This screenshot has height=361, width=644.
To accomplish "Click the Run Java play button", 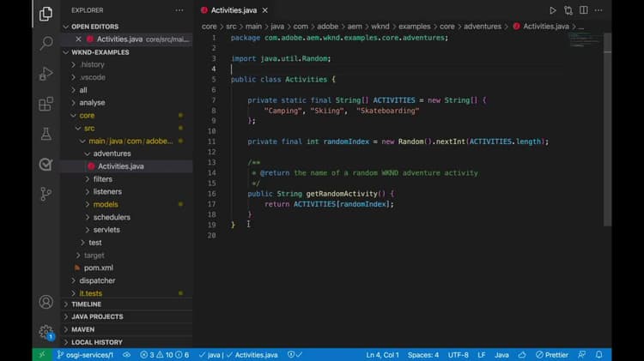I will point(553,11).
